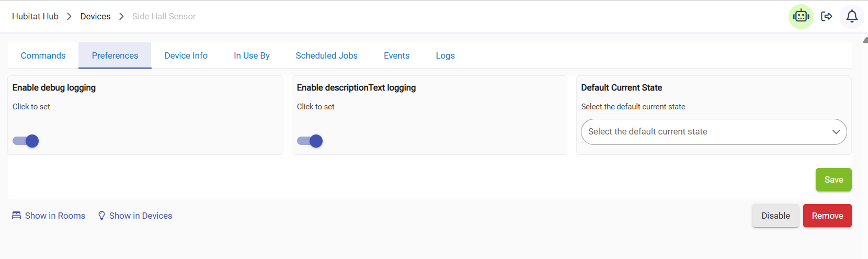The width and height of the screenshot is (868, 259).
Task: Click the logout arrow icon
Action: pyautogui.click(x=827, y=17)
